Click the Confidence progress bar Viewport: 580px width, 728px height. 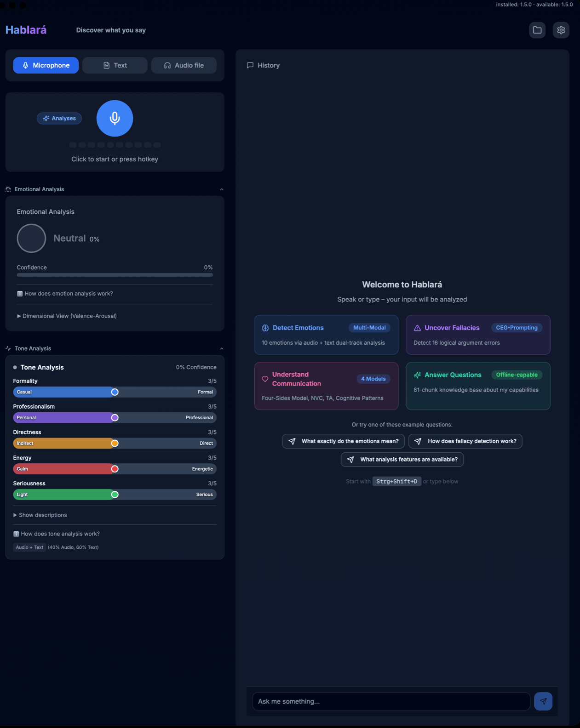(115, 275)
